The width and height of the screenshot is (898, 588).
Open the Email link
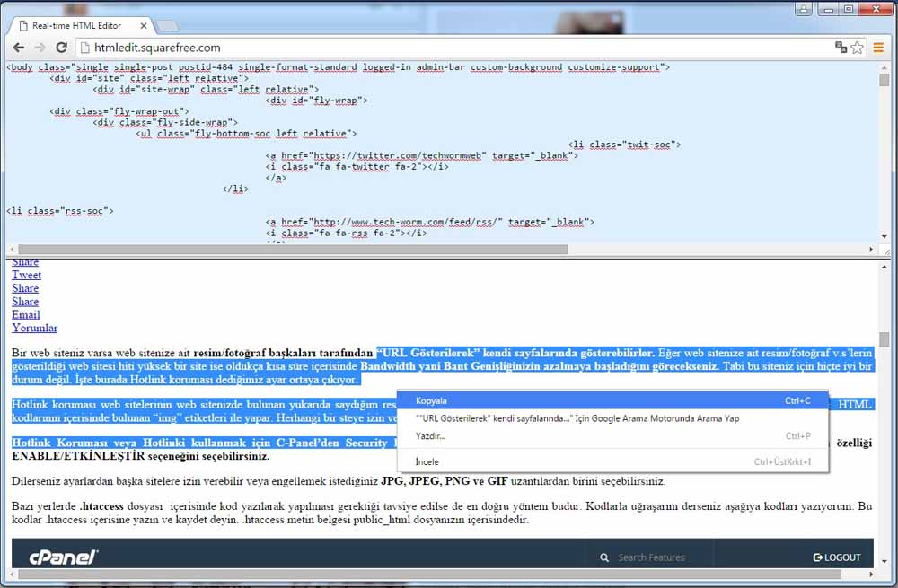point(25,314)
